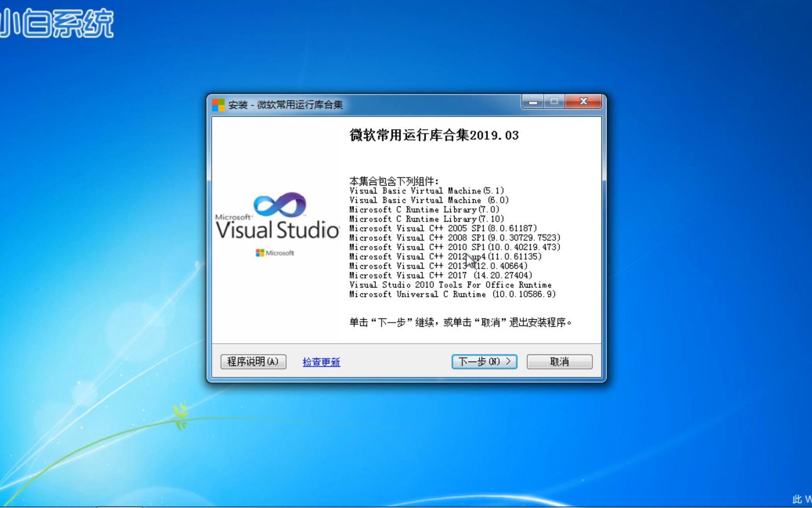
Task: Click line Visual C++ 2010 SP1 (10.0.40219.473)
Action: point(455,247)
